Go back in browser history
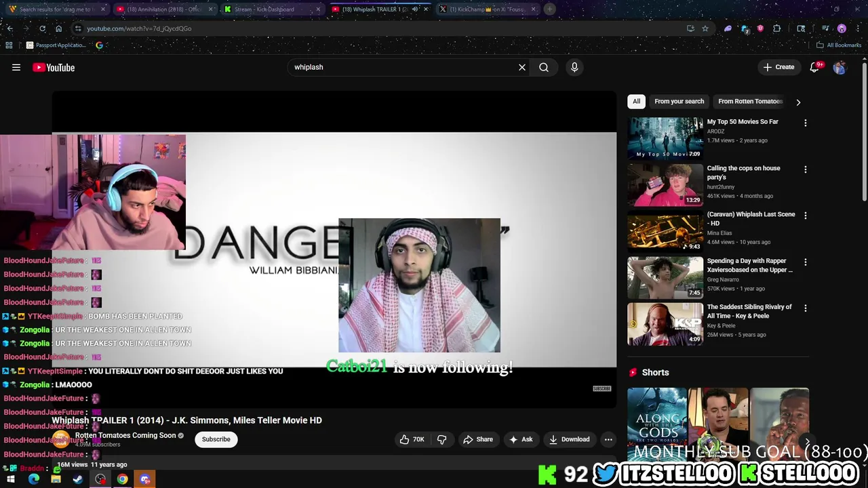 [x=9, y=28]
